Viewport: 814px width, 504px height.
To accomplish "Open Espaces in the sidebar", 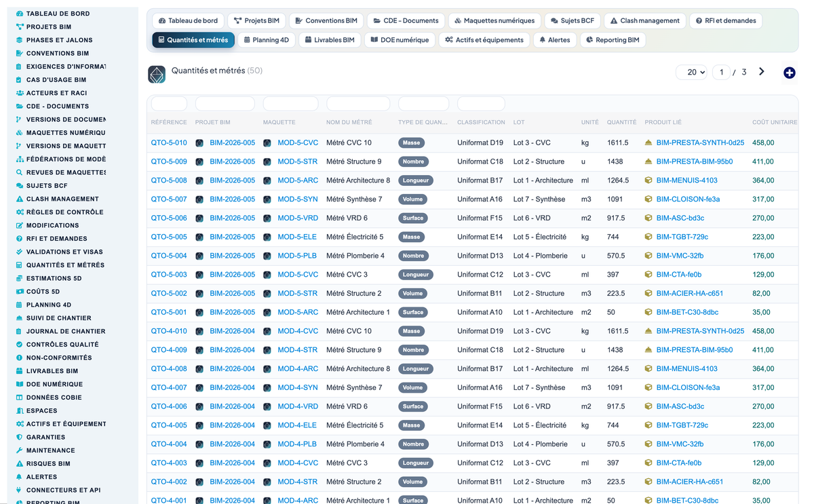I will pyautogui.click(x=42, y=410).
